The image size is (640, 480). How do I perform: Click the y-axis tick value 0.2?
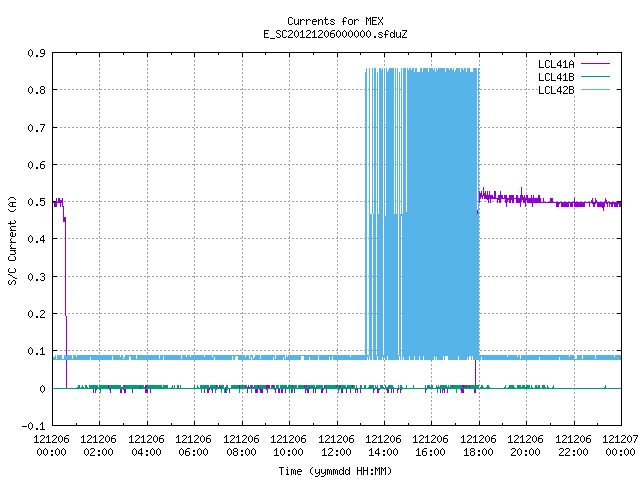(x=36, y=314)
